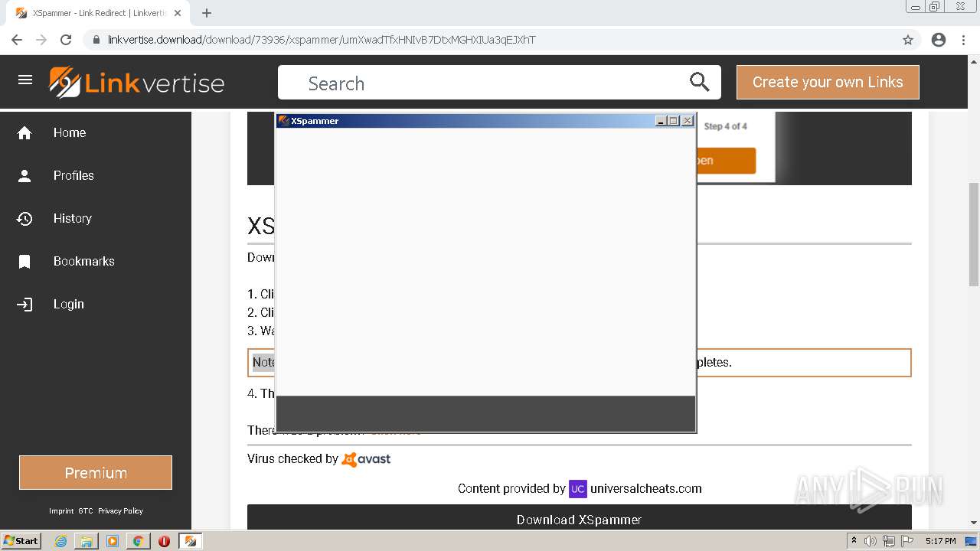Click the Home house icon
The height and width of the screenshot is (551, 980).
pos(24,133)
